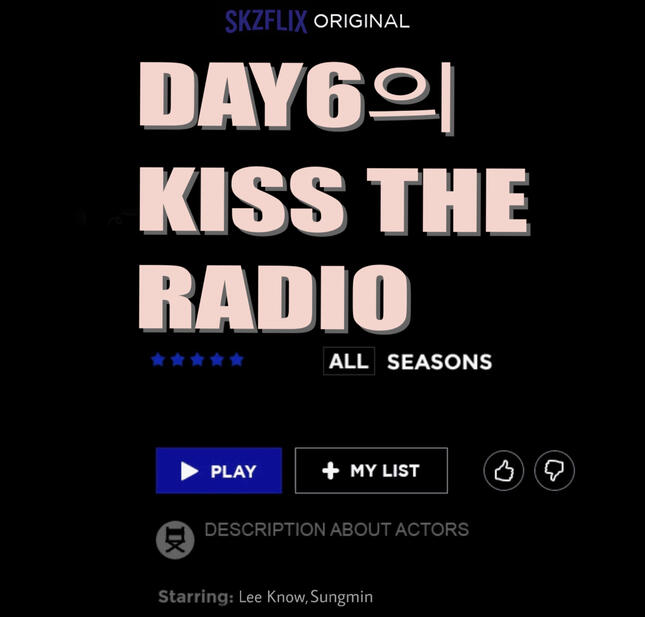Click actor name Lee Know

[x=272, y=596]
